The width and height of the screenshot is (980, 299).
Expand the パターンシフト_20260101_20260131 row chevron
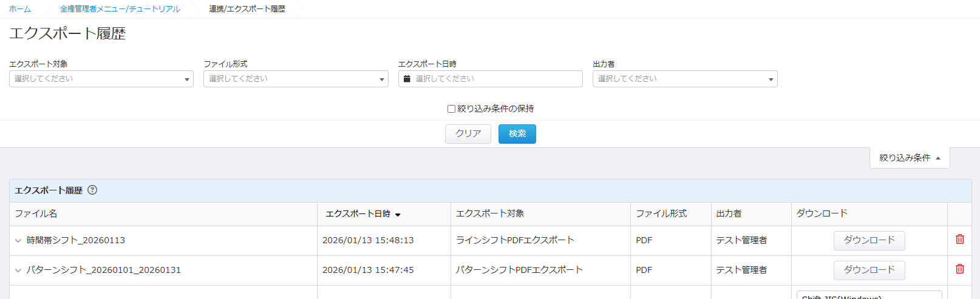tap(18, 270)
